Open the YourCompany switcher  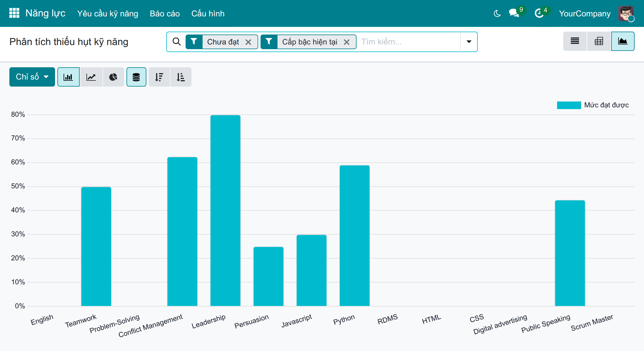585,13
